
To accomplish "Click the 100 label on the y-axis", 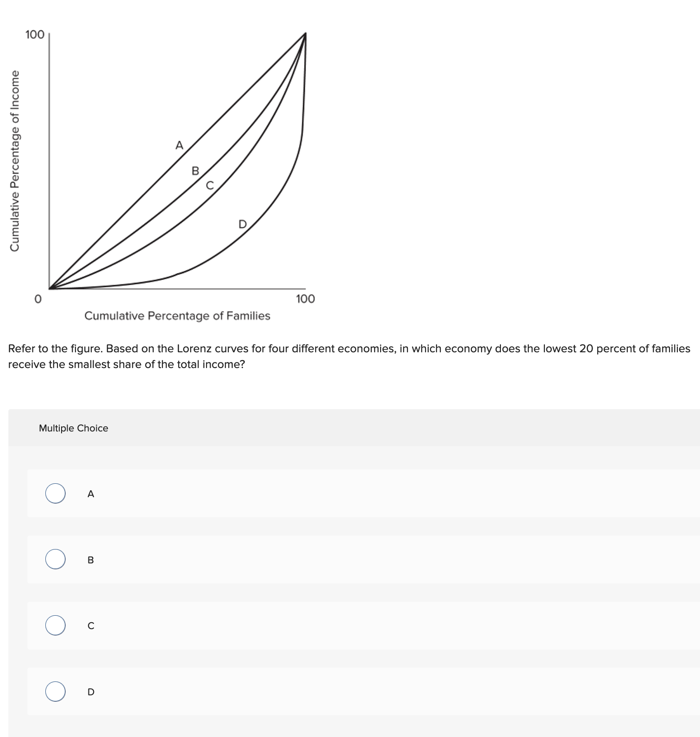I will [x=34, y=34].
